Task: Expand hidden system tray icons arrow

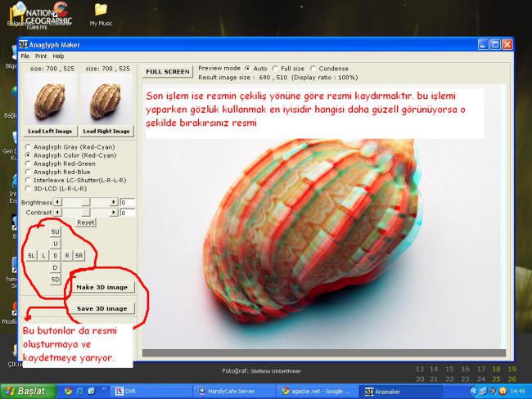Action: 473,391
